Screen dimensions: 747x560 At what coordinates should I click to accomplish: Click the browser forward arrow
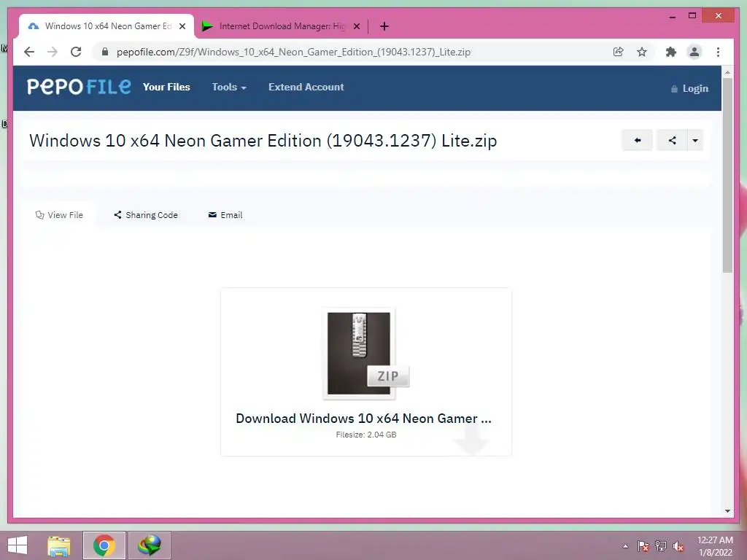point(53,52)
